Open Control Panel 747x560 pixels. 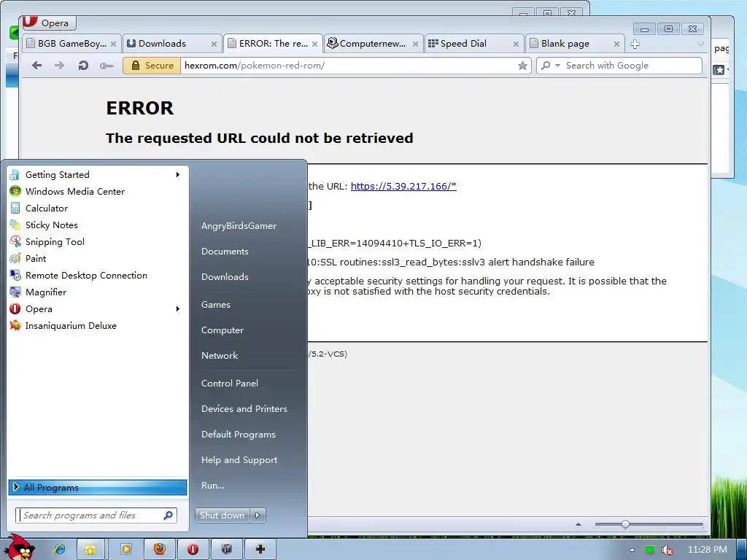tap(230, 384)
